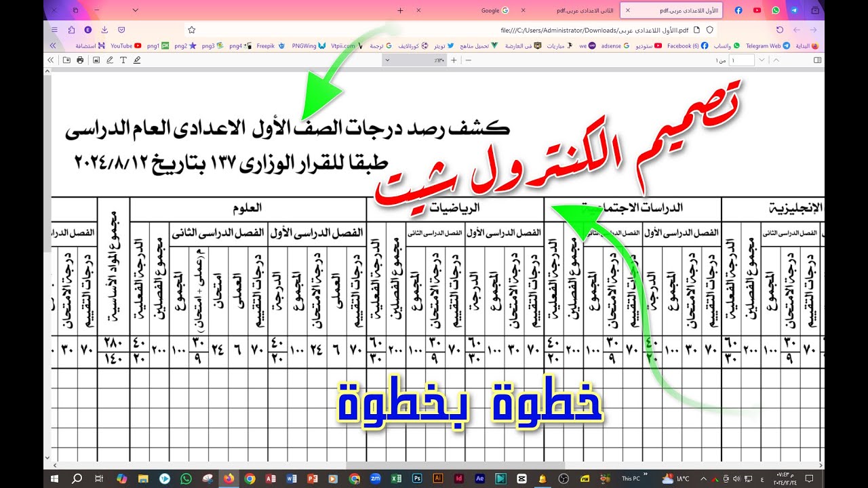Screen dimensions: 868x488
Task: Toggle the Add text annotation tool
Action: pyautogui.click(x=123, y=60)
